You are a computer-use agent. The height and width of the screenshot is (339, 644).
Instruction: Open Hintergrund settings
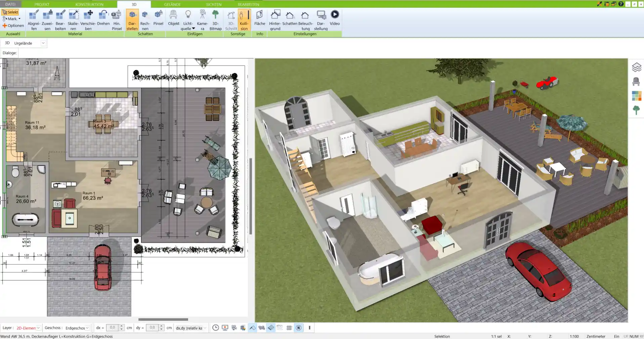click(275, 20)
